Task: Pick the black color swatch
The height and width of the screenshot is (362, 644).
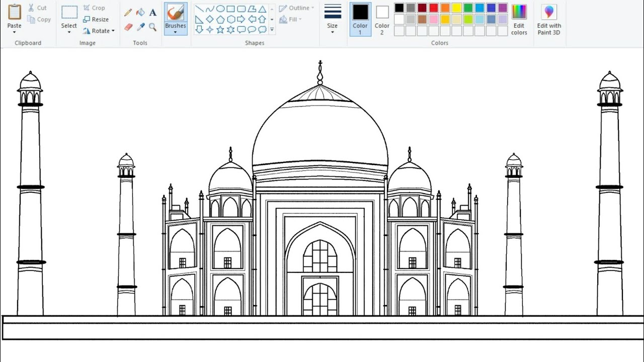Action: click(399, 8)
